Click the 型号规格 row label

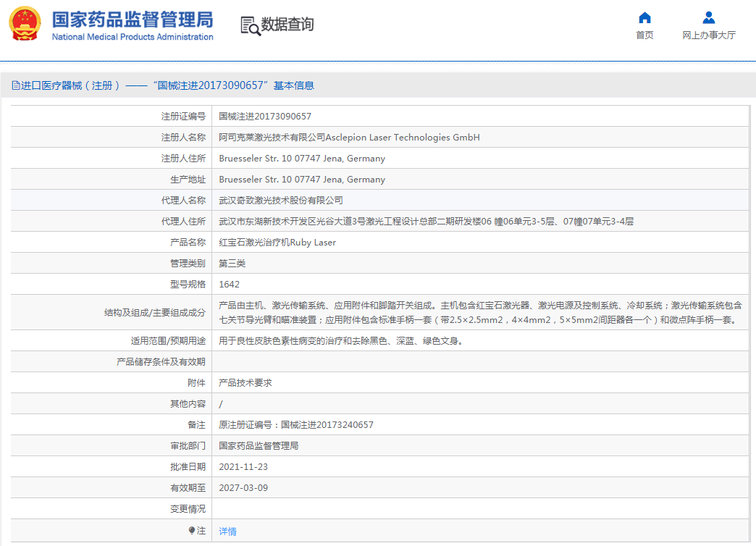click(x=188, y=284)
